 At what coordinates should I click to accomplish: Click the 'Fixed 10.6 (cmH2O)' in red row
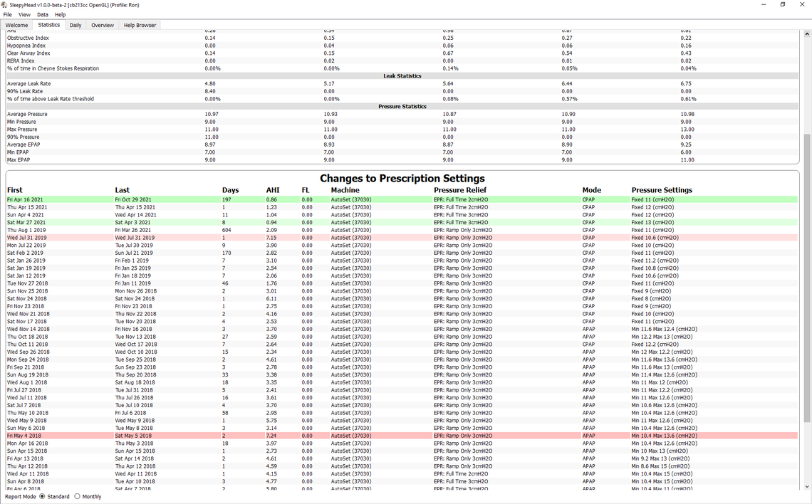tap(655, 238)
